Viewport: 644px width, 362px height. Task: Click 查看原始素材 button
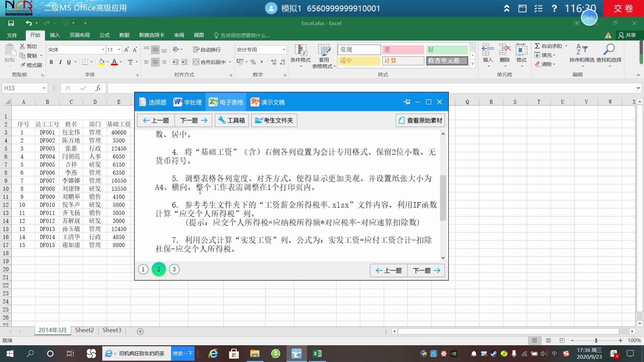[420, 120]
